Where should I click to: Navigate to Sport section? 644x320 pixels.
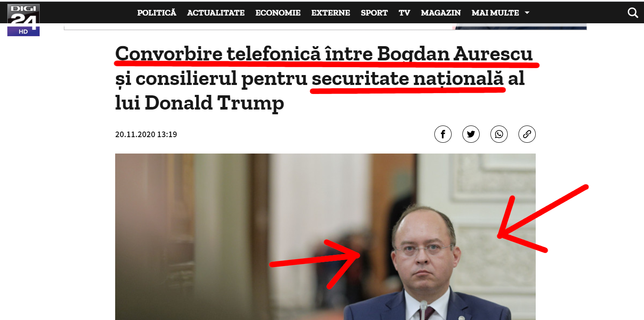pos(374,13)
